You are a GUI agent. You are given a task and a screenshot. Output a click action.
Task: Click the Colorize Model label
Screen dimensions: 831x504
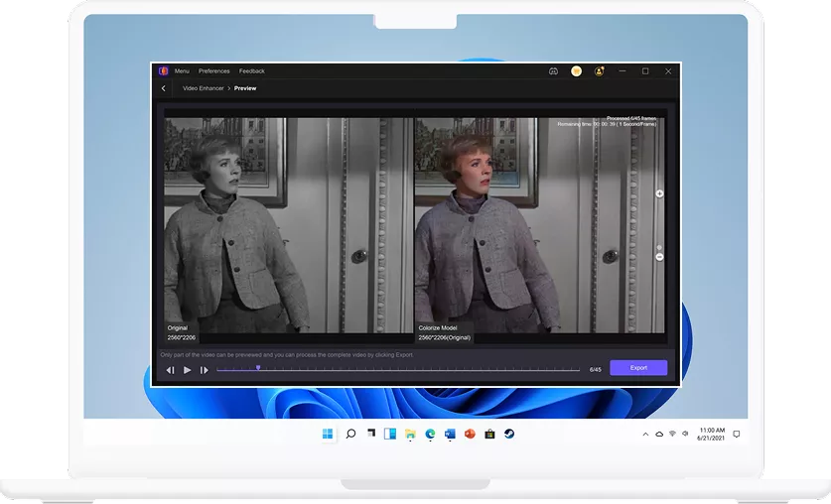438,327
